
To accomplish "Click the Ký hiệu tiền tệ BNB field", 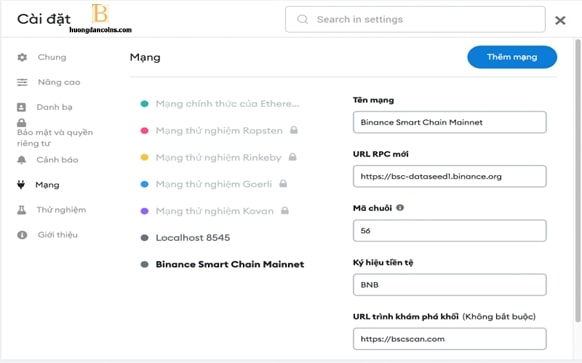I will [x=449, y=285].
